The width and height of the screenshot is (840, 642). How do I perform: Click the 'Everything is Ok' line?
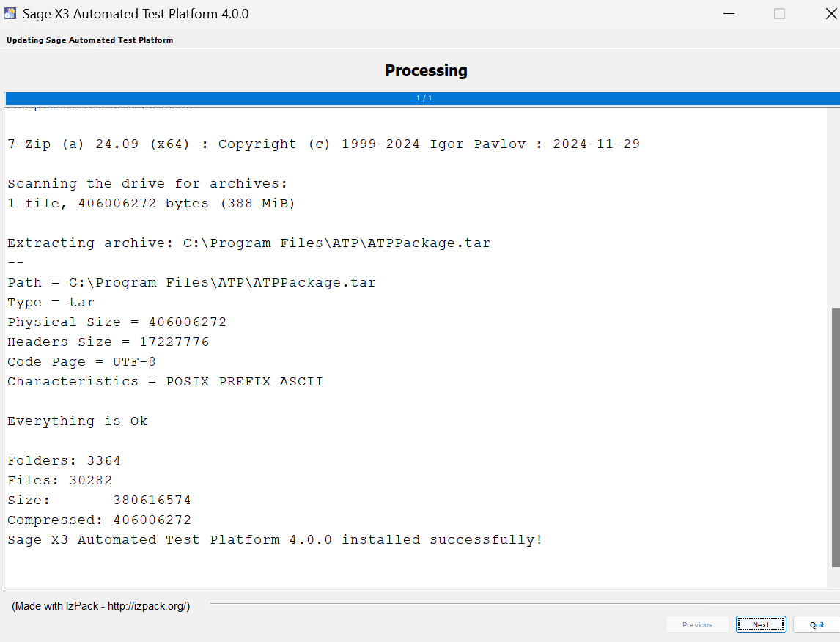click(x=78, y=421)
